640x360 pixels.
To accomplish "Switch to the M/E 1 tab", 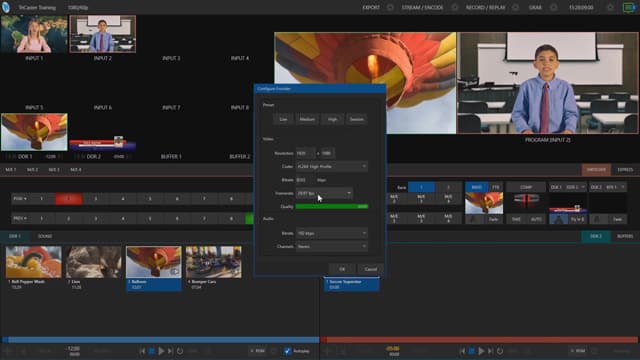I will (x=11, y=170).
